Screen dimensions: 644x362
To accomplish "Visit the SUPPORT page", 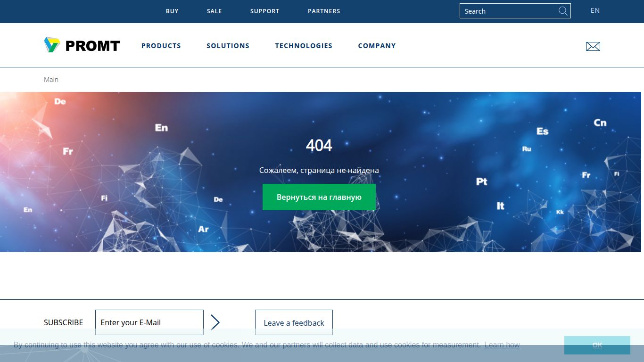I will point(264,11).
